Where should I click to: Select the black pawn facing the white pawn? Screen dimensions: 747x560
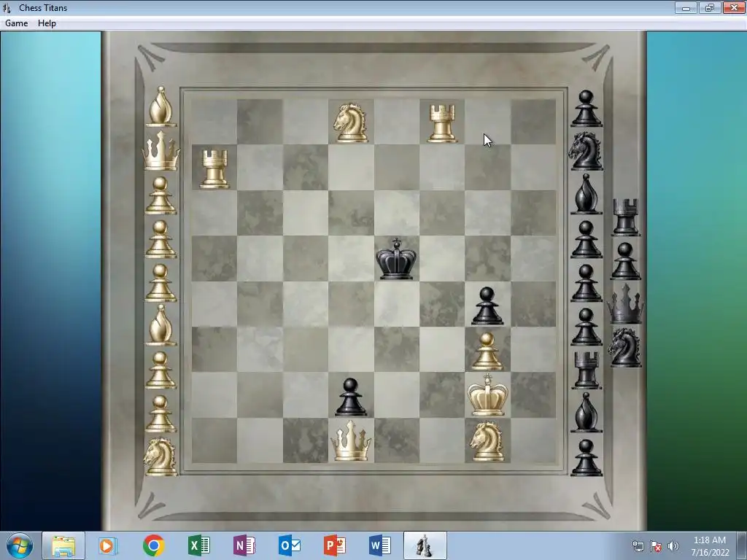point(487,306)
